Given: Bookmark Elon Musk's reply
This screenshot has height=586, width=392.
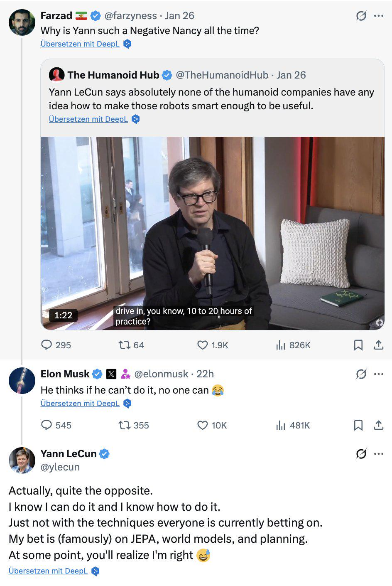Looking at the screenshot, I should [x=358, y=425].
